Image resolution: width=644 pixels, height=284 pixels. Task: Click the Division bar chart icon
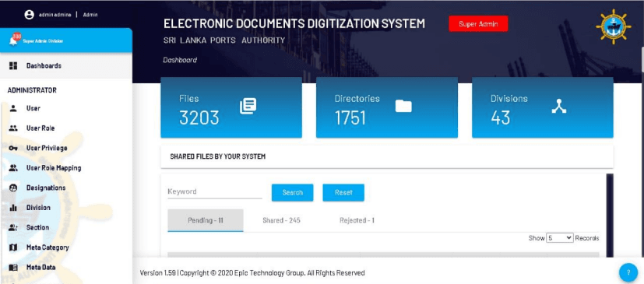point(13,208)
